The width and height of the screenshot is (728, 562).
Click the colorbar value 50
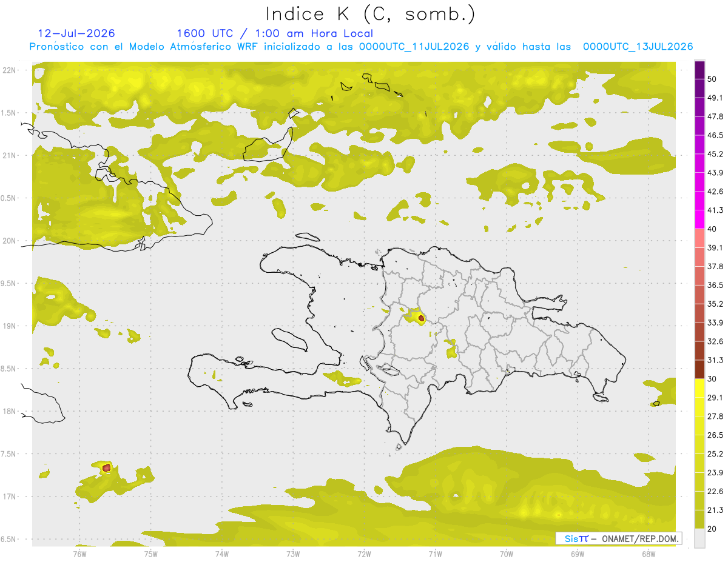(x=712, y=79)
